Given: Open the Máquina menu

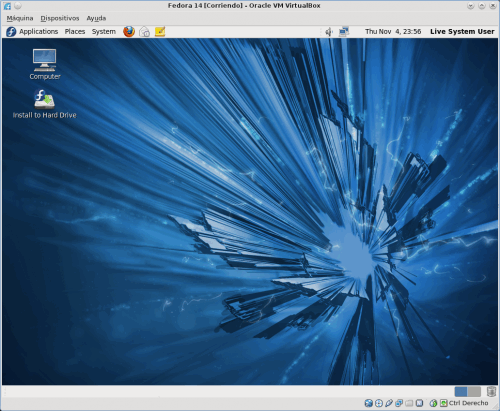Looking at the screenshot, I should [x=20, y=18].
